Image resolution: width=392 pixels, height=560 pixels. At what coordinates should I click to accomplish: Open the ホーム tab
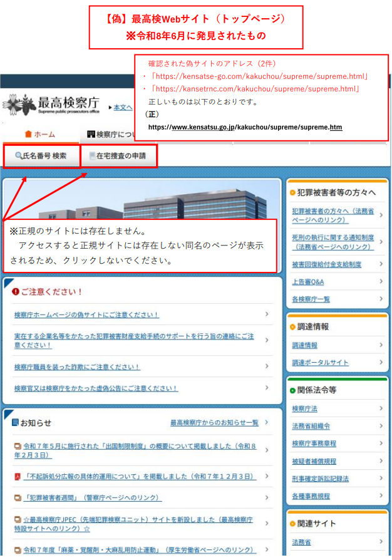(40, 134)
